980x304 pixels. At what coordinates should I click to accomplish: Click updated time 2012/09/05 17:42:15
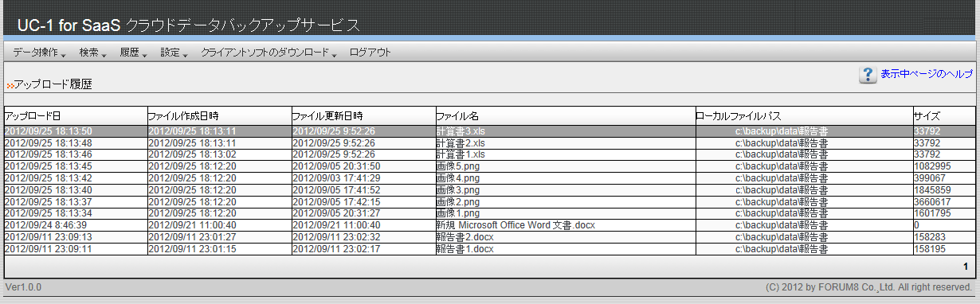[337, 202]
